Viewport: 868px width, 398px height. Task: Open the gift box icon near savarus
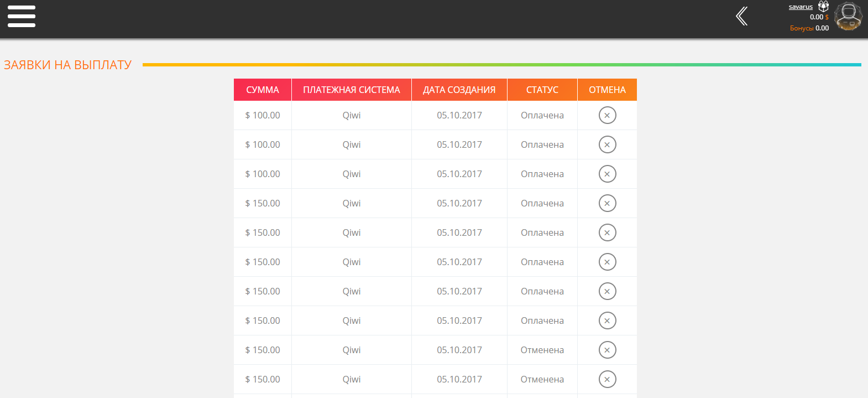(x=823, y=6)
